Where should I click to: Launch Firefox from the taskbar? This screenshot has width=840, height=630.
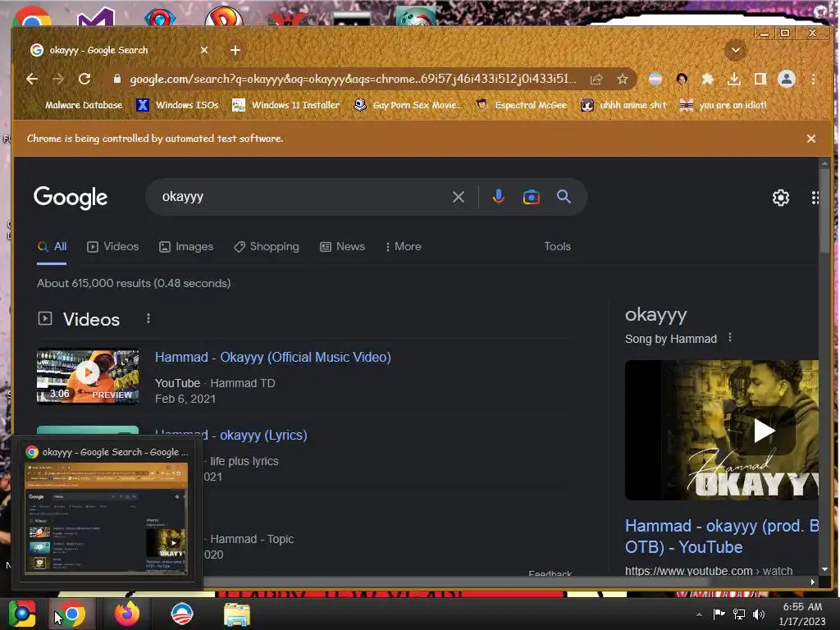pyautogui.click(x=127, y=614)
